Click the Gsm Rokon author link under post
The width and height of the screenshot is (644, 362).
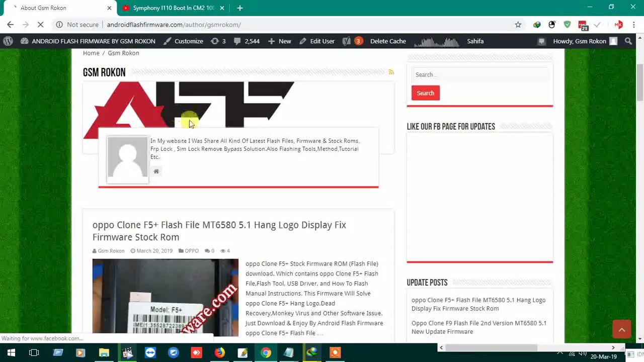pyautogui.click(x=111, y=251)
